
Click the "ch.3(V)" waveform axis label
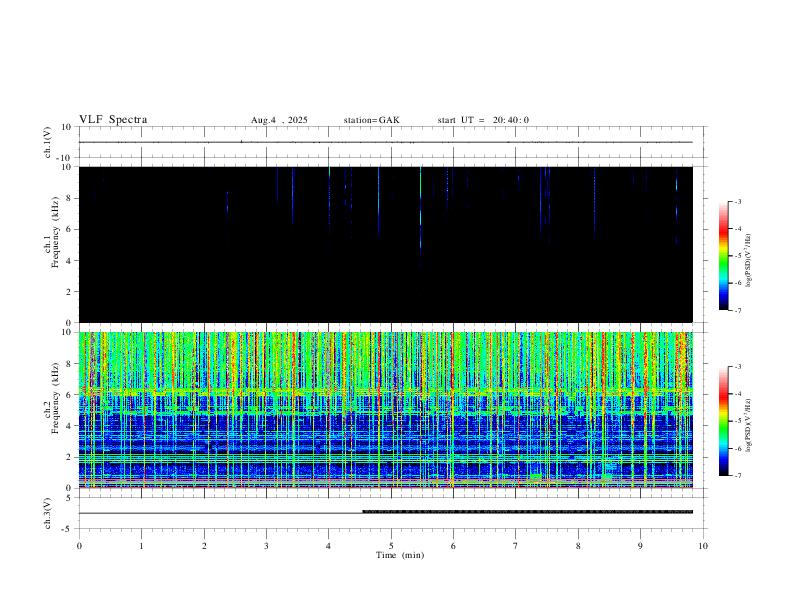coord(48,513)
